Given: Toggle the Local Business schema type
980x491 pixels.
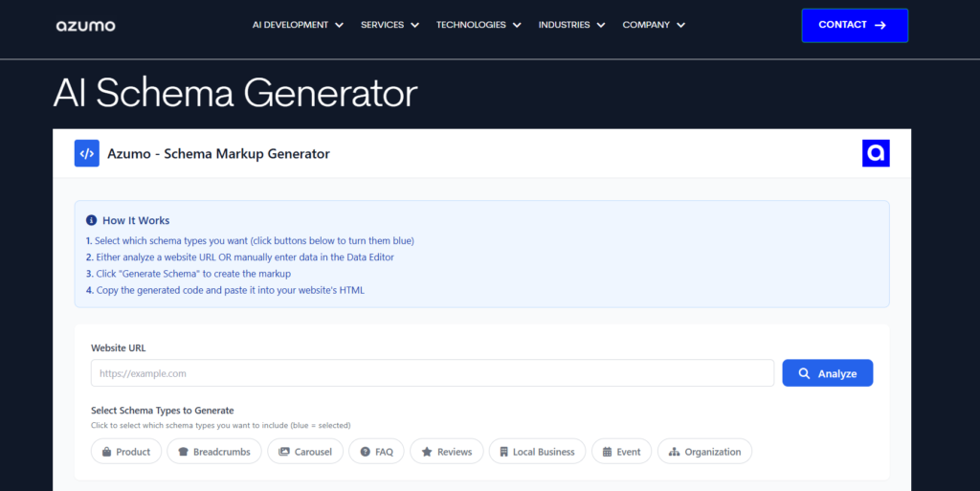Looking at the screenshot, I should (x=538, y=451).
